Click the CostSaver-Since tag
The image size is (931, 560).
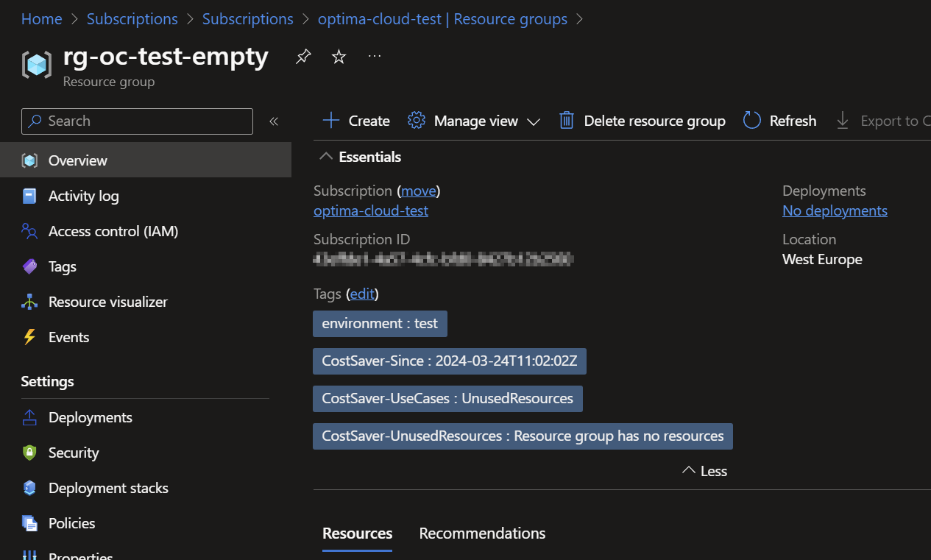pyautogui.click(x=450, y=361)
